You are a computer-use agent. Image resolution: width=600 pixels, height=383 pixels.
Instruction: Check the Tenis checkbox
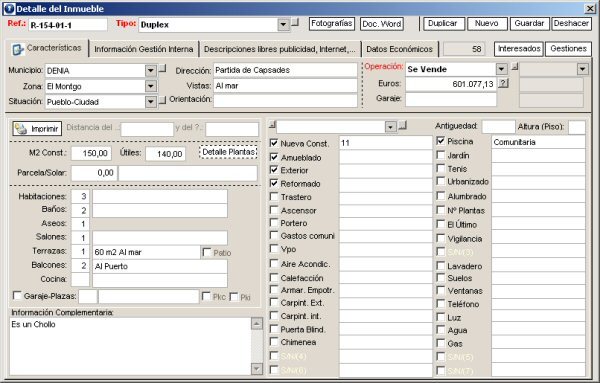(x=440, y=168)
